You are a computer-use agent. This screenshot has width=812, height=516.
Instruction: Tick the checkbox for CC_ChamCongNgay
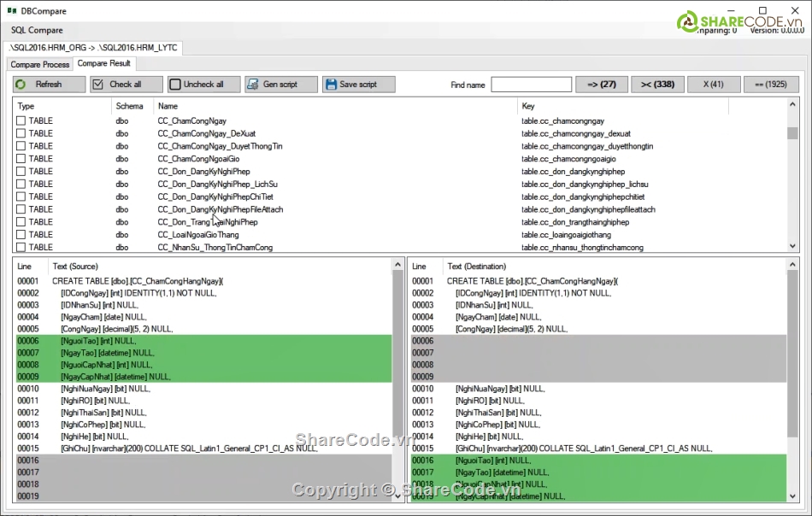click(21, 120)
